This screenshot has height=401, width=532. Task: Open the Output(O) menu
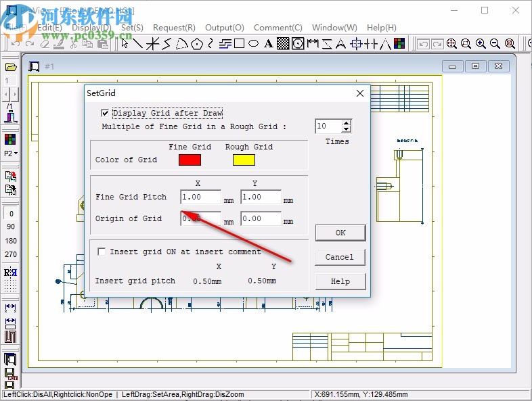pyautogui.click(x=225, y=28)
